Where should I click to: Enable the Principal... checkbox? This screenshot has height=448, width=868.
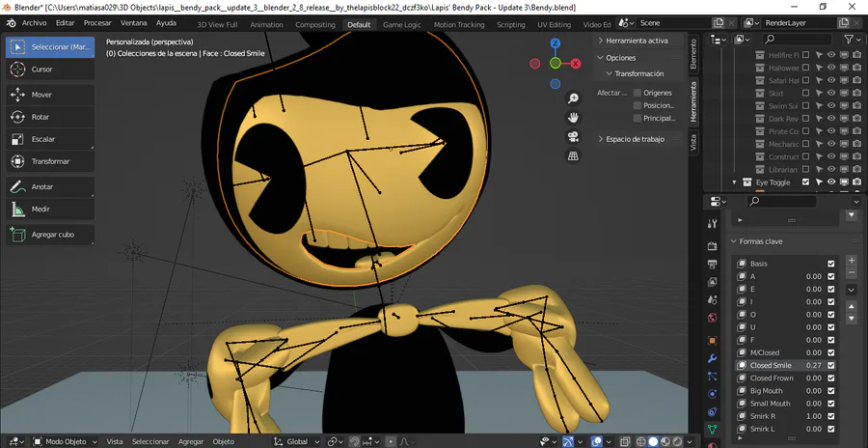coord(637,118)
